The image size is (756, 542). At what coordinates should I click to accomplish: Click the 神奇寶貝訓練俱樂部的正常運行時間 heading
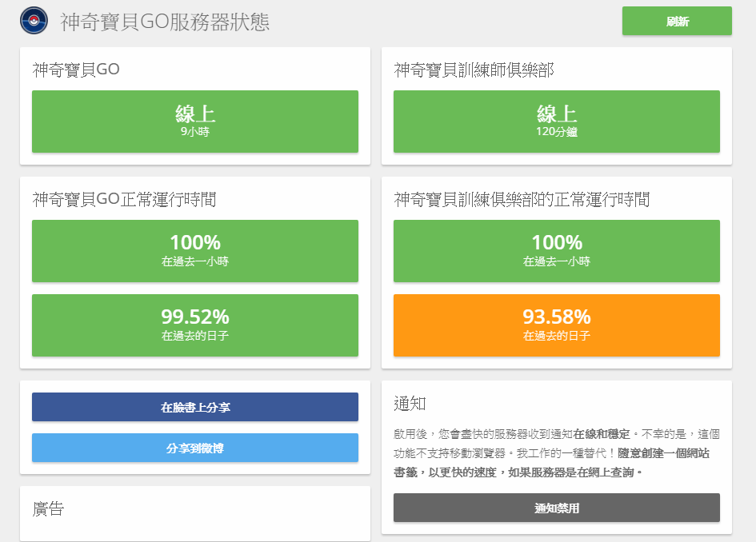pyautogui.click(x=522, y=200)
